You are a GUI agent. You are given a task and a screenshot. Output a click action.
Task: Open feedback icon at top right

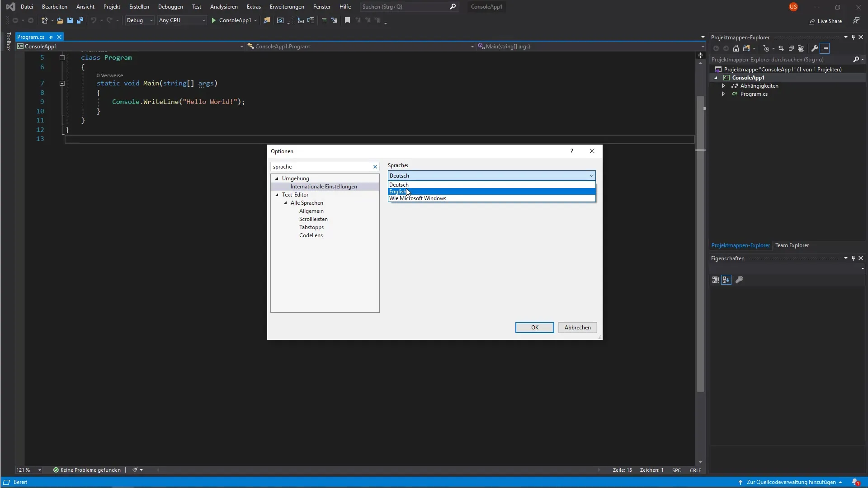856,21
